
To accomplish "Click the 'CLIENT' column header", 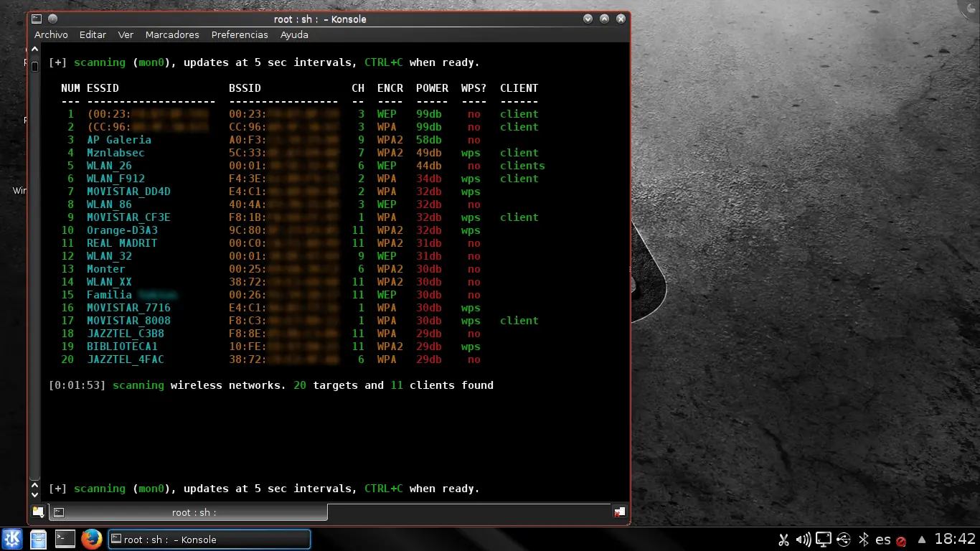I will click(x=519, y=88).
